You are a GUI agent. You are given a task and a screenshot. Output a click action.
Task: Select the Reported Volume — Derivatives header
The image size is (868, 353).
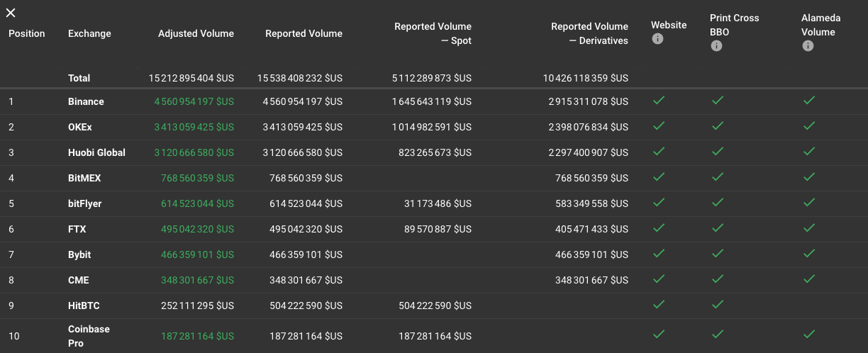(x=589, y=33)
